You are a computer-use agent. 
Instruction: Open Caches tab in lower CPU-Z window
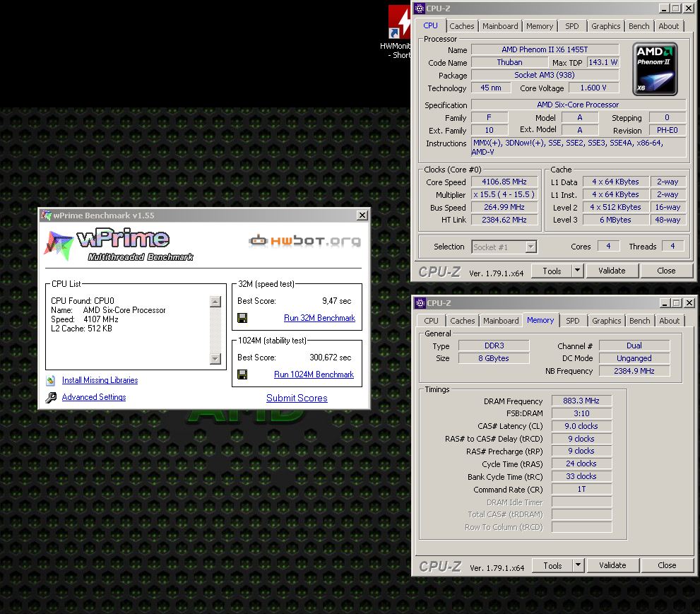pos(462,321)
